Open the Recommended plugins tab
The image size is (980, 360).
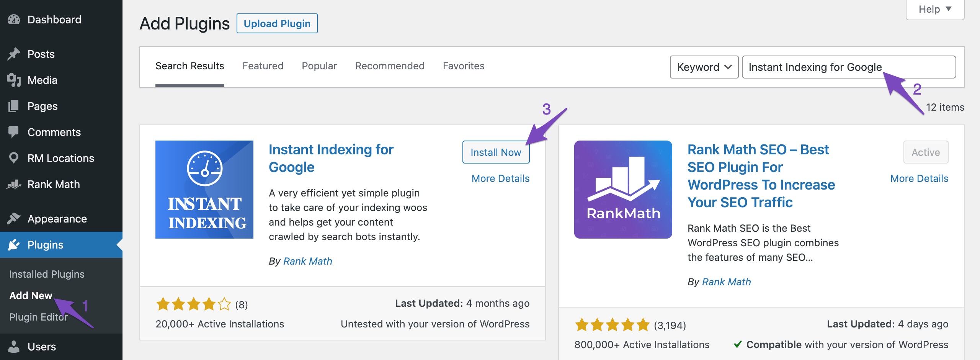click(x=389, y=66)
